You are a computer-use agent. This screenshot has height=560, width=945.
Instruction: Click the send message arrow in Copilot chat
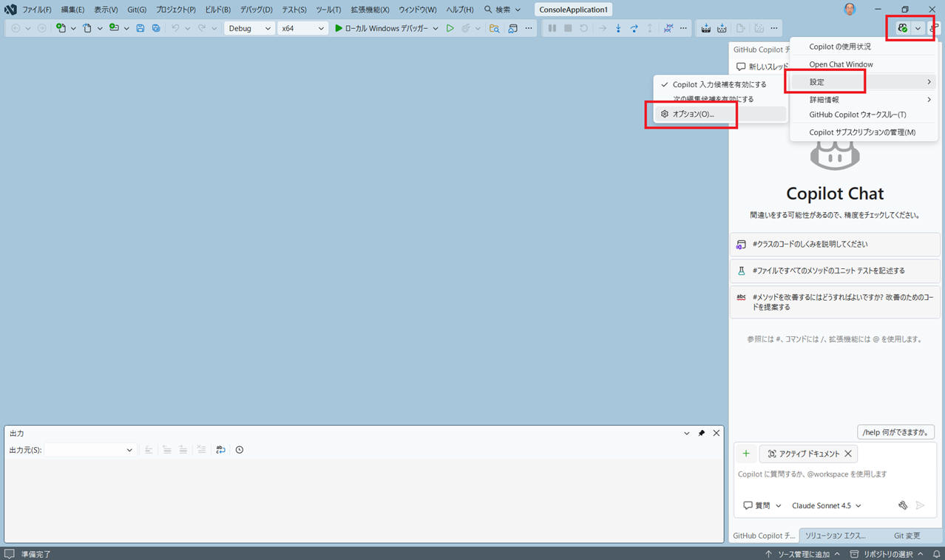[921, 505]
